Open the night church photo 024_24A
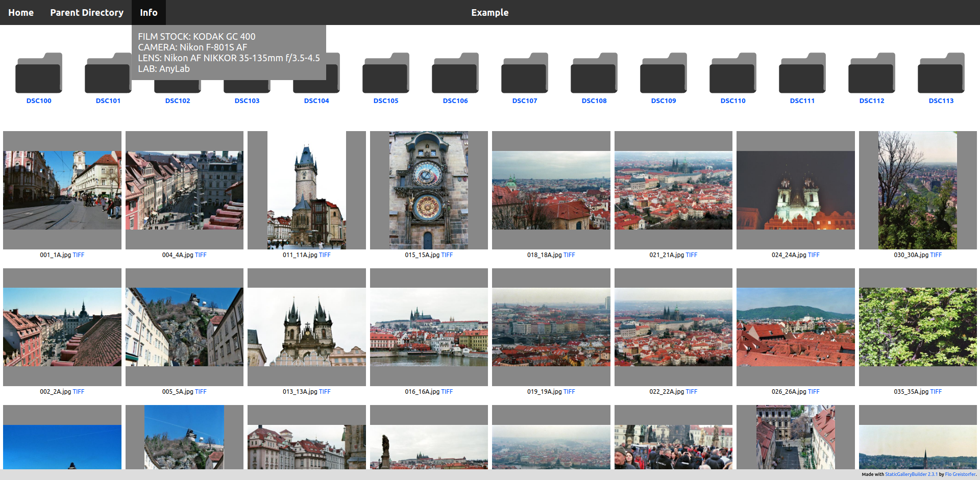 pyautogui.click(x=795, y=190)
